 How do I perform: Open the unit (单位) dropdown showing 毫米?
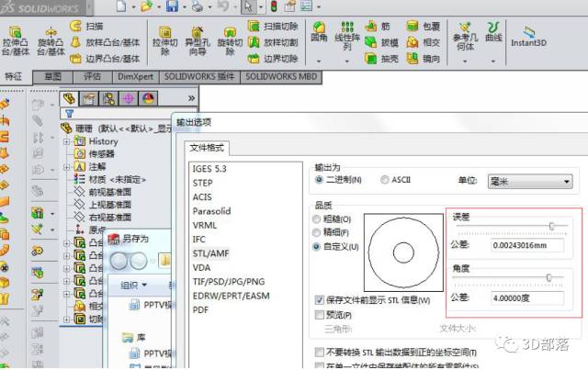click(x=530, y=182)
